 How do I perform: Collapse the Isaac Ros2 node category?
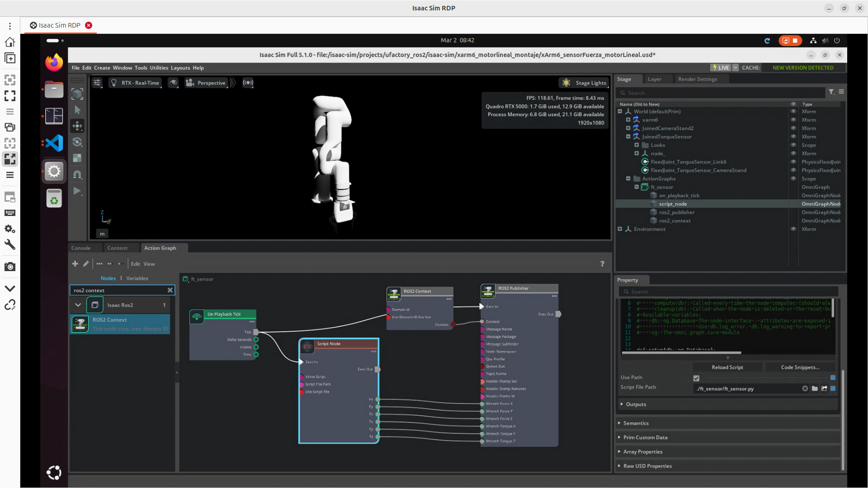click(x=78, y=305)
